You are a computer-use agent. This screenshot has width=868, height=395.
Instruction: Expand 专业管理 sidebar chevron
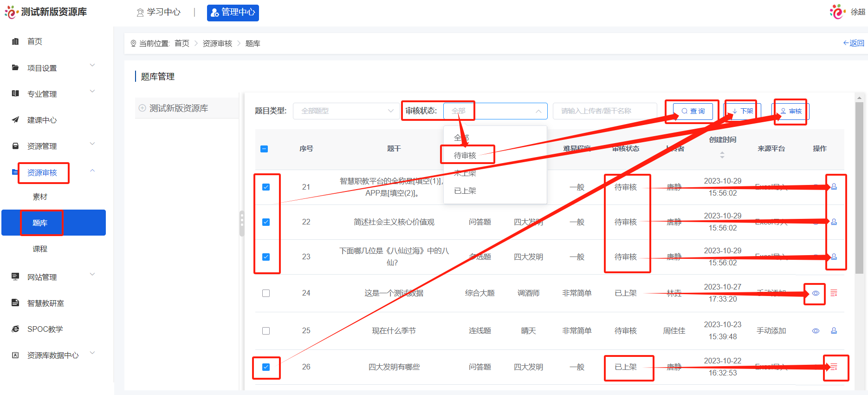click(92, 91)
